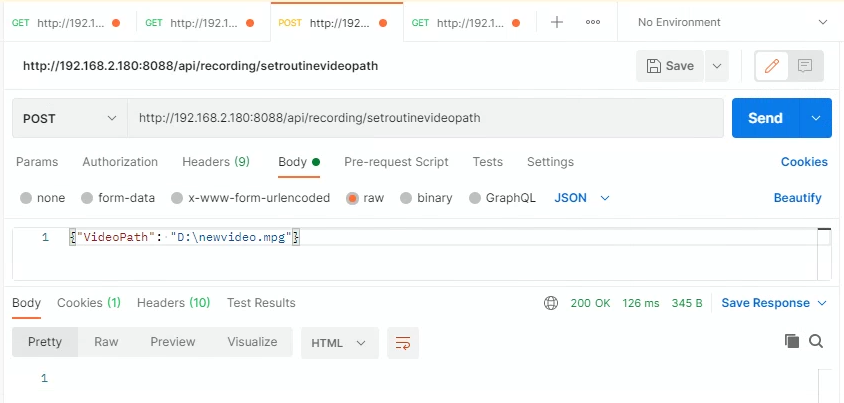Open the No Environment selector
This screenshot has height=403, width=844.
(x=732, y=22)
